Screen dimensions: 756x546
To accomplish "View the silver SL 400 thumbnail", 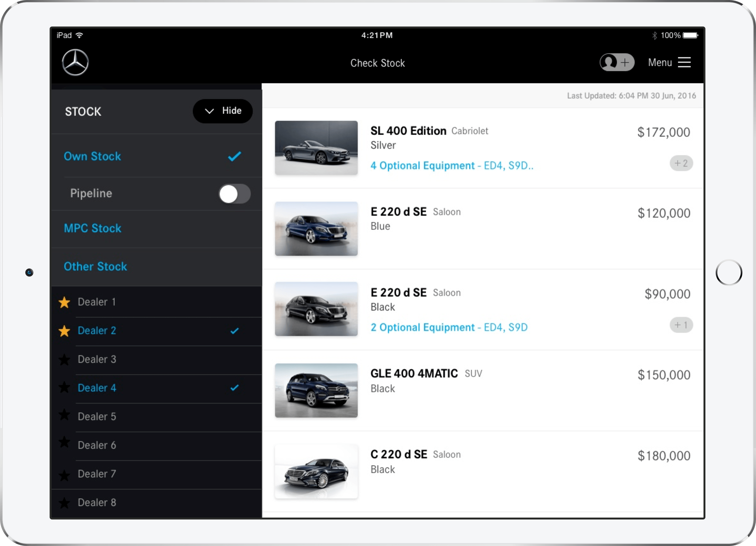I will coord(316,148).
